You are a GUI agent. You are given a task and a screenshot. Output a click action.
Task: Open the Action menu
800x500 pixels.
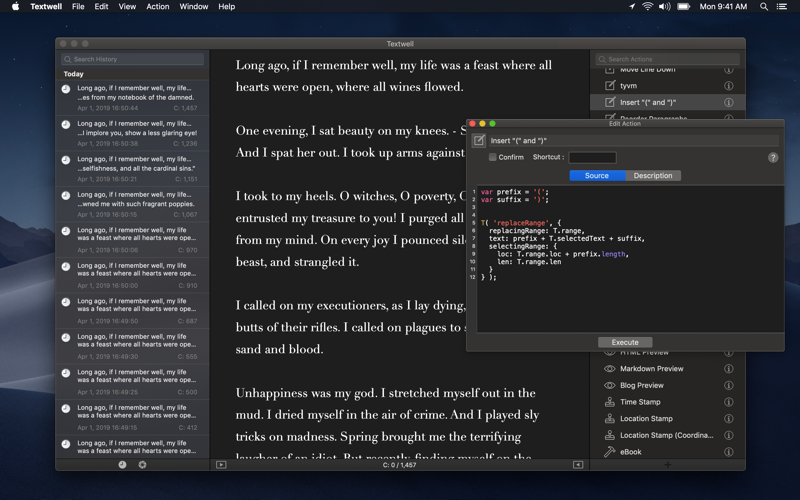[x=158, y=7]
